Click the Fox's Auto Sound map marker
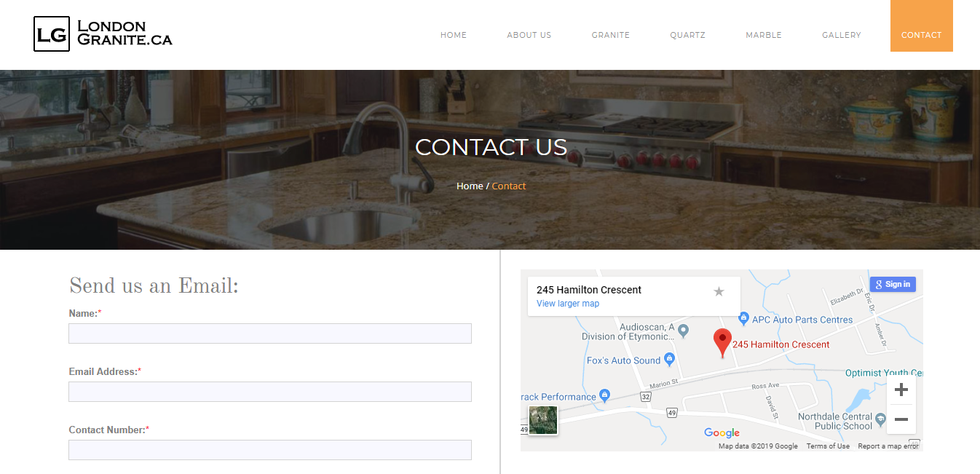 coord(669,360)
